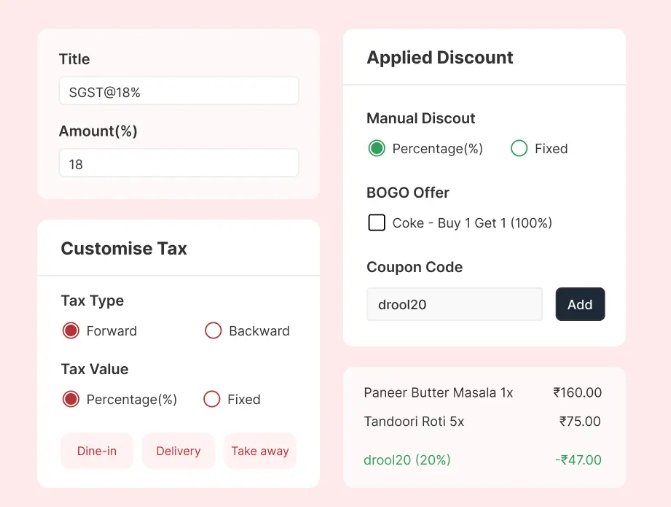Click the Applied Discount heading

[x=440, y=58]
